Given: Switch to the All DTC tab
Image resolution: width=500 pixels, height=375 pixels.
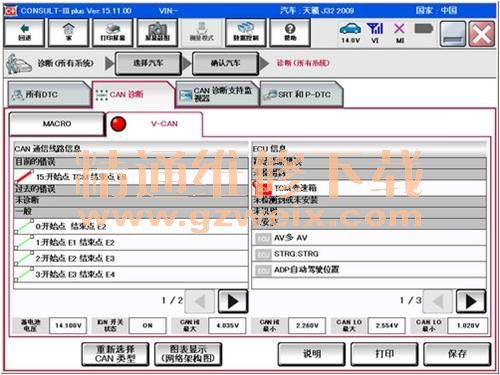Looking at the screenshot, I should (48, 94).
